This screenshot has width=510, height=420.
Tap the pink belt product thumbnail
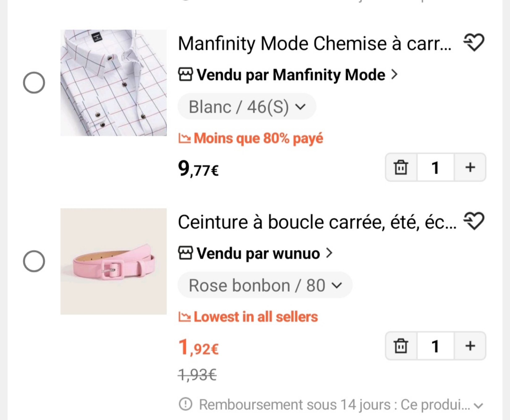[113, 261]
